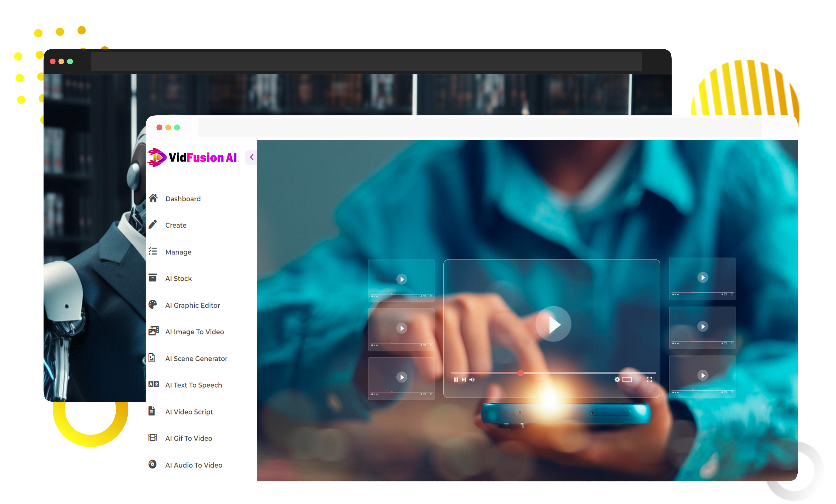
Task: Collapse the sidebar with the chevron arrow
Action: pos(252,157)
